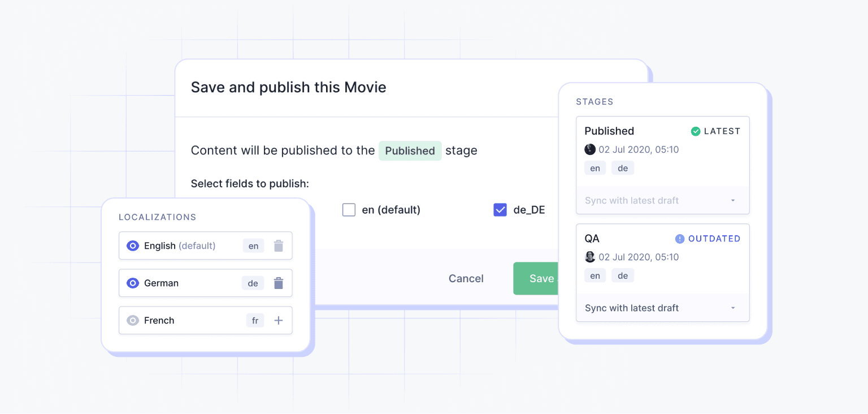868x414 pixels.
Task: Toggle visibility eye for German localization
Action: click(x=133, y=283)
